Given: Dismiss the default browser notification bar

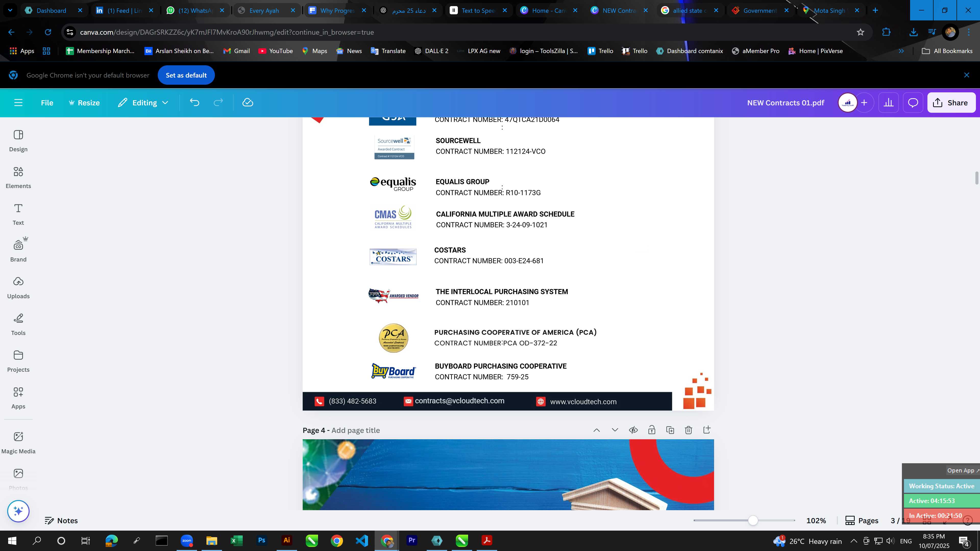Looking at the screenshot, I should (x=967, y=75).
